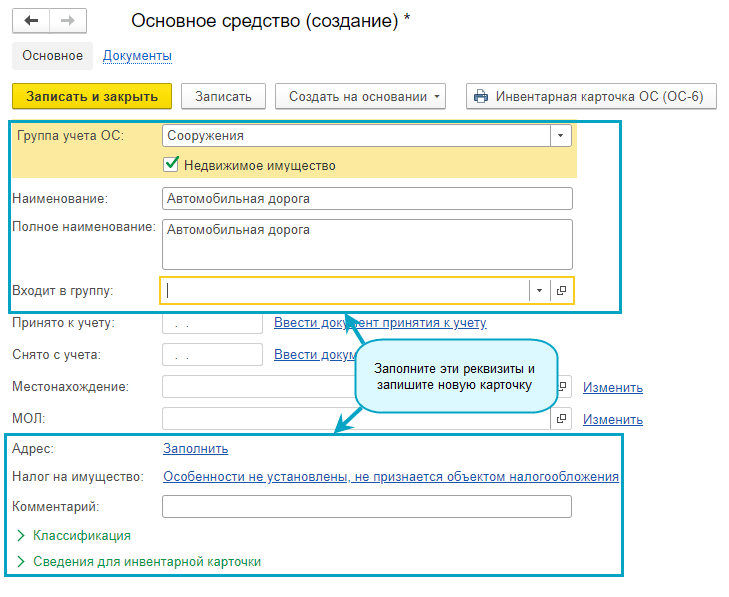Click into Наименование input field
Screen dimensions: 729x597
367,199
